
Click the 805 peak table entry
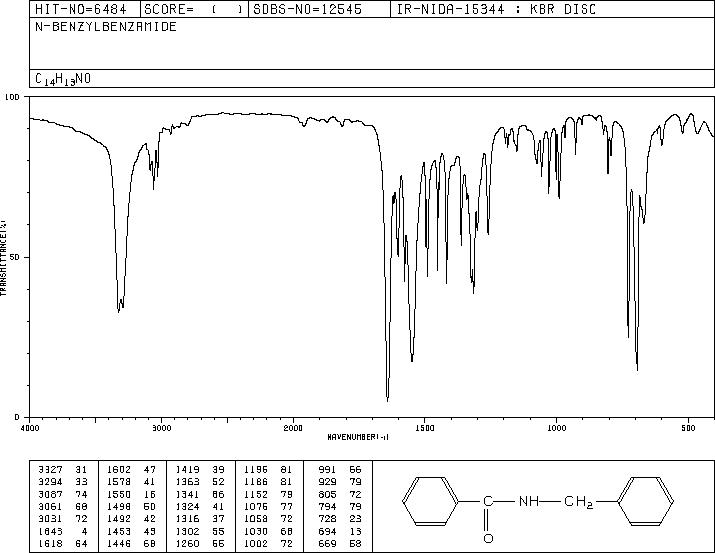pos(340,494)
